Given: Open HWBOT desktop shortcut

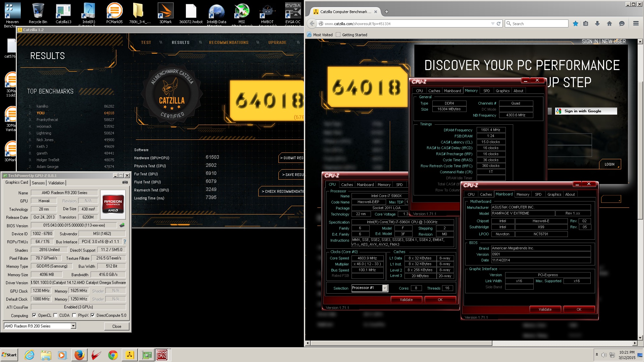Looking at the screenshot, I should 267,14.
